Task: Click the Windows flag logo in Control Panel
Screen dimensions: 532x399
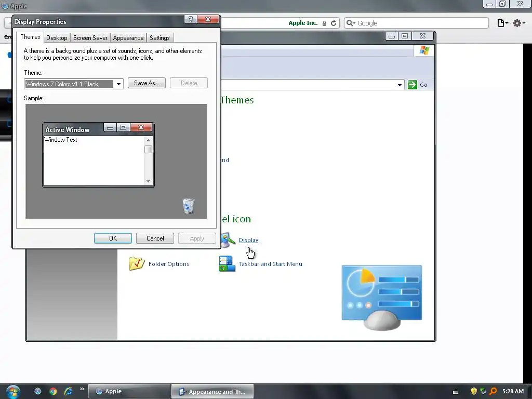Action: pyautogui.click(x=424, y=50)
